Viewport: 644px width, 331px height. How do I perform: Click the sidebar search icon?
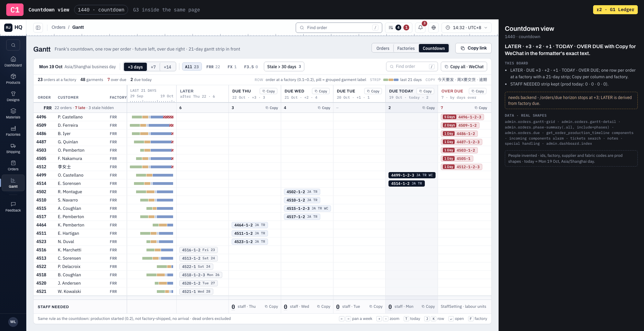[x=13, y=45]
